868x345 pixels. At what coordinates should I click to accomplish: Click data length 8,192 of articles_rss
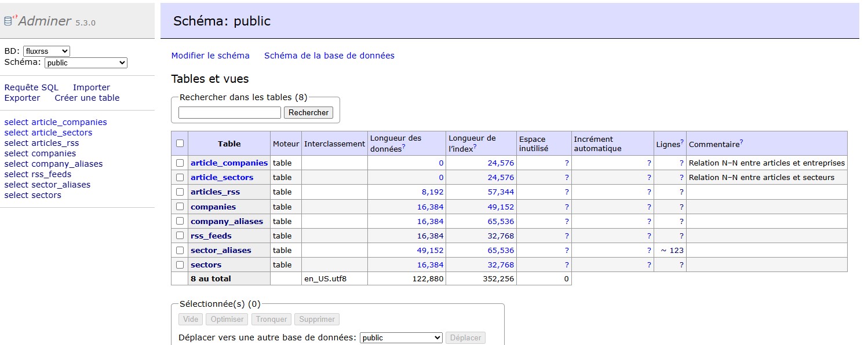[x=432, y=192]
